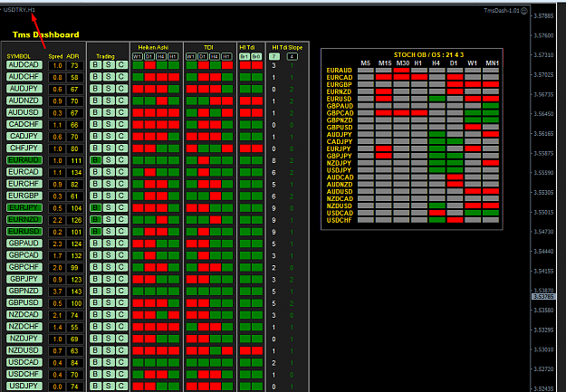566x392 pixels.
Task: Click the B (buy) button for AUDCAD
Action: [x=95, y=65]
